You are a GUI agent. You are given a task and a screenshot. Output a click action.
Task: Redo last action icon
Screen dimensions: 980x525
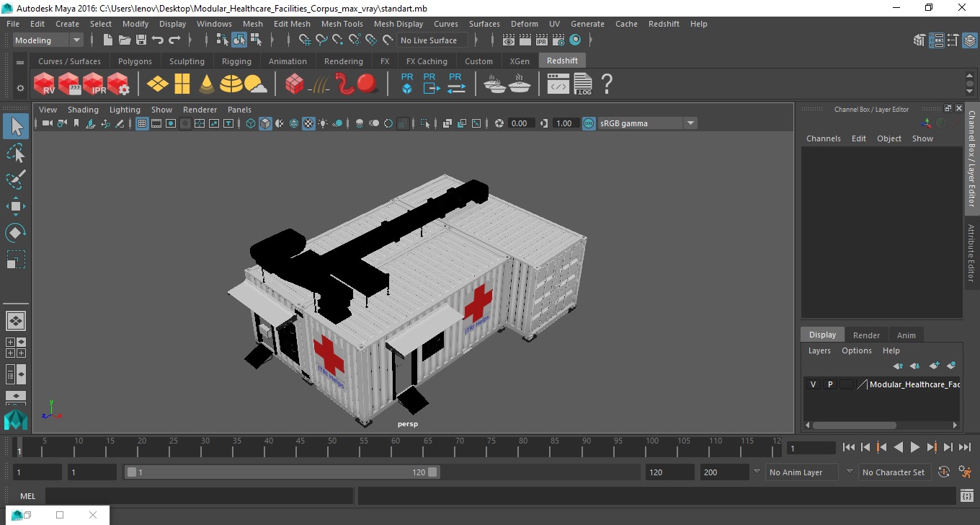point(174,40)
